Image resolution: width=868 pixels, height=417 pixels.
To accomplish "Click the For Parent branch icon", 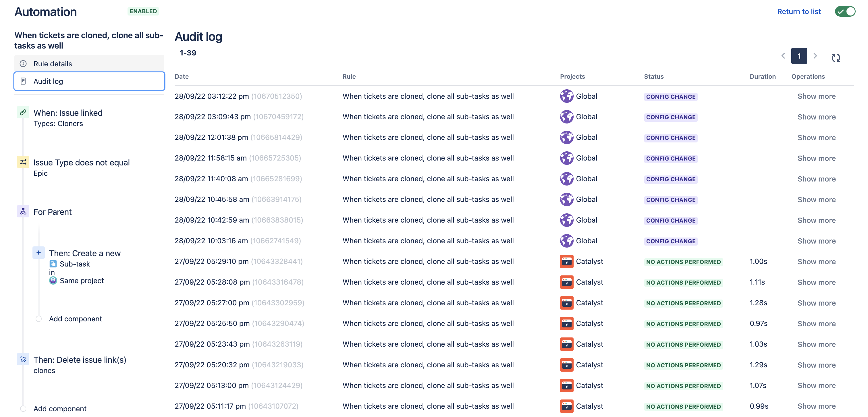I will [x=23, y=212].
